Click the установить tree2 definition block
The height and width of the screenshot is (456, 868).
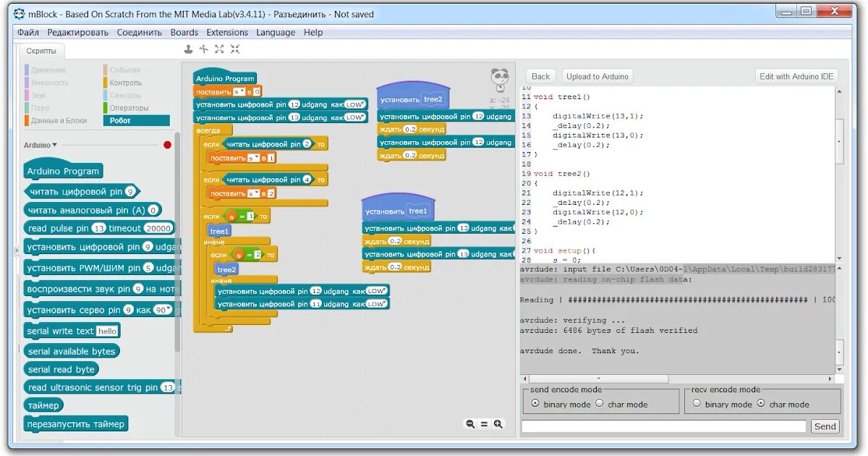click(413, 97)
